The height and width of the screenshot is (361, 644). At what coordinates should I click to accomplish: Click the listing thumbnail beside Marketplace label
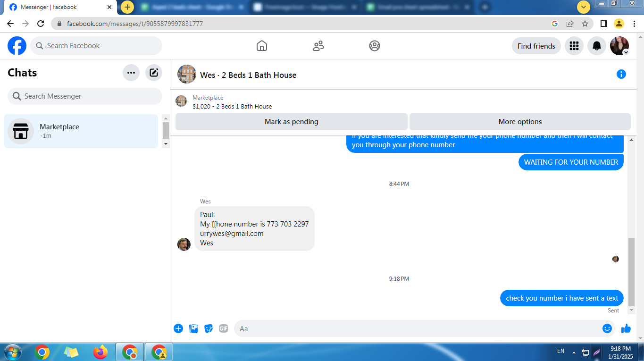click(181, 101)
